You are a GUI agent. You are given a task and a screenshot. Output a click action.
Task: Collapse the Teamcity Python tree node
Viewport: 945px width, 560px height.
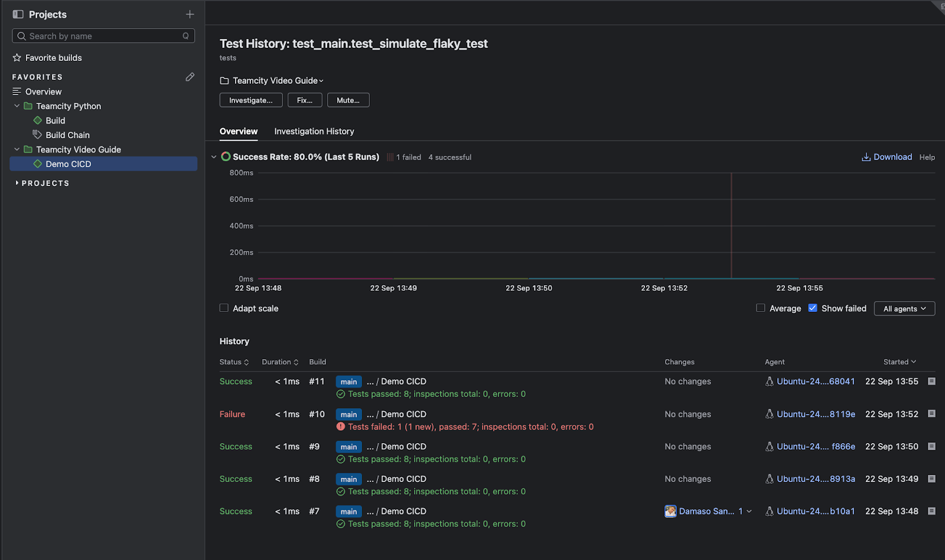pos(17,106)
